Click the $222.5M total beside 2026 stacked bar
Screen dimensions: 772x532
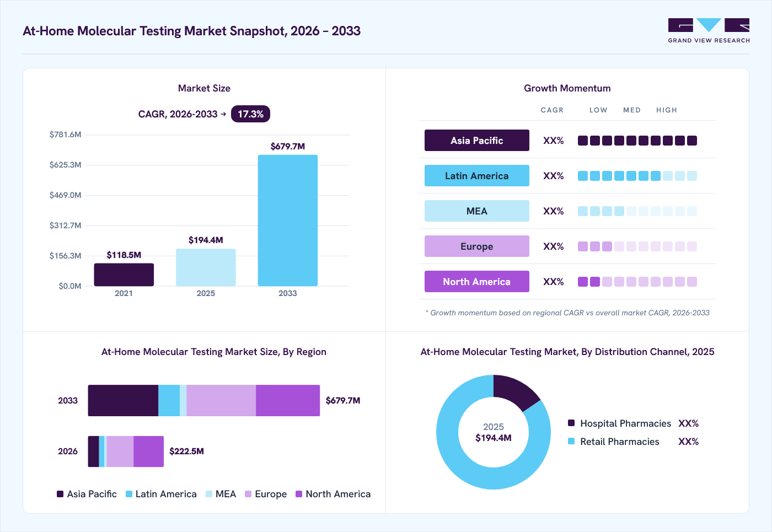click(186, 451)
